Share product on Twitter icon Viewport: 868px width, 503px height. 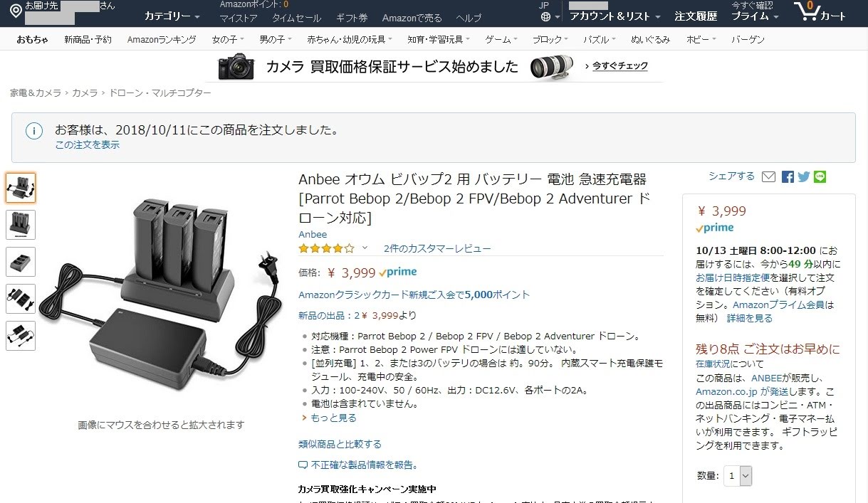coord(804,177)
